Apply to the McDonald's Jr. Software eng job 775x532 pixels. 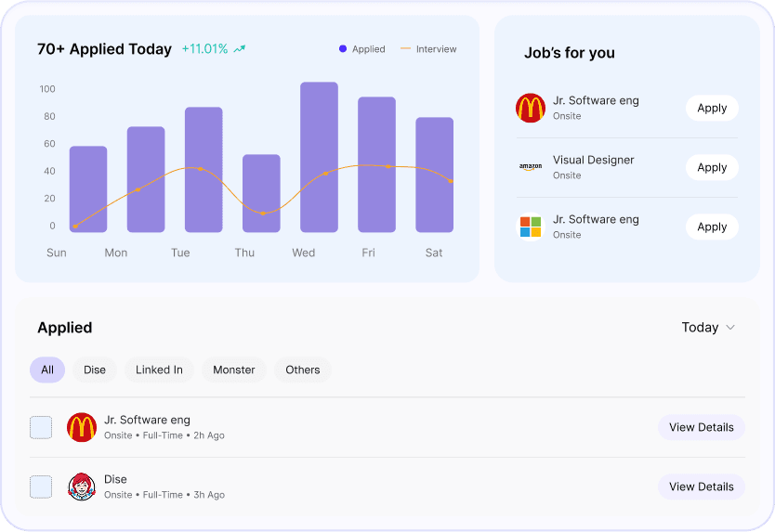click(712, 108)
